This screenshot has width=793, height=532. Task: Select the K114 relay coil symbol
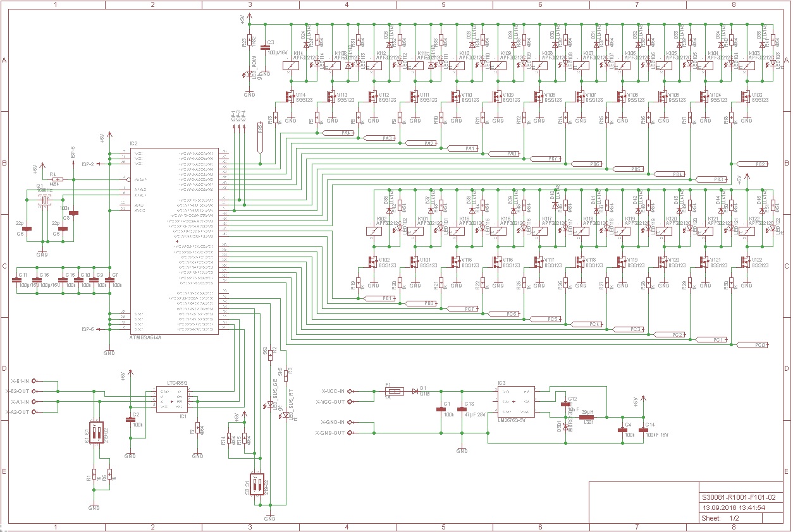tap(292, 66)
